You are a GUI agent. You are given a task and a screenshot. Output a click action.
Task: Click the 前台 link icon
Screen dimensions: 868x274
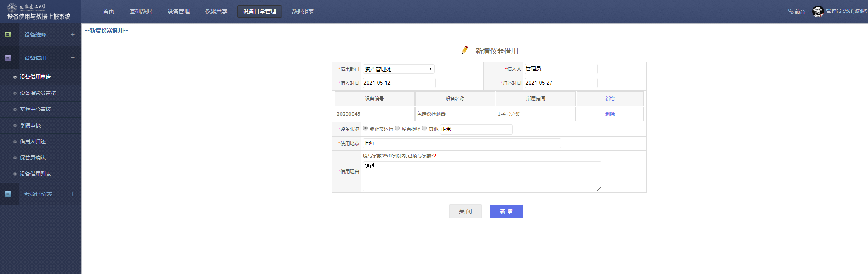791,11
